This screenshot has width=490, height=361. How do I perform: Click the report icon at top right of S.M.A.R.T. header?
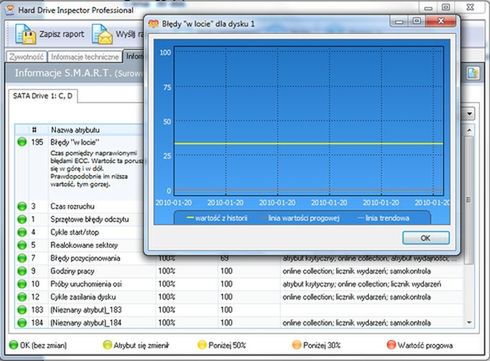pyautogui.click(x=473, y=73)
